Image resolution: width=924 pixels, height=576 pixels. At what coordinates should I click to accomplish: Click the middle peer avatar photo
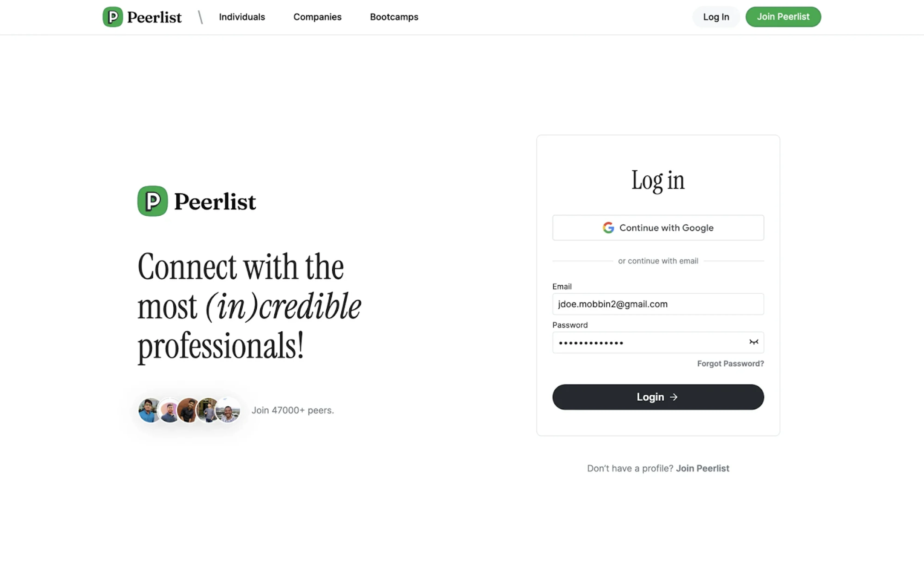[x=188, y=410]
